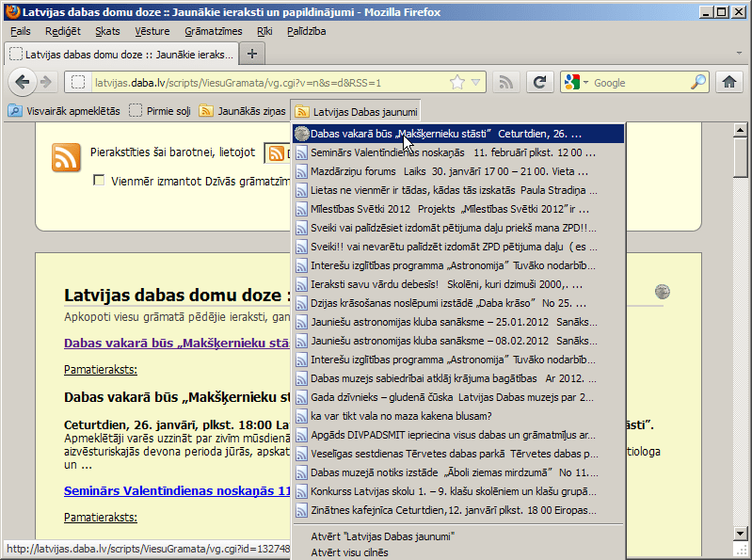Click the forward navigation arrow
752x560 pixels.
pos(46,83)
